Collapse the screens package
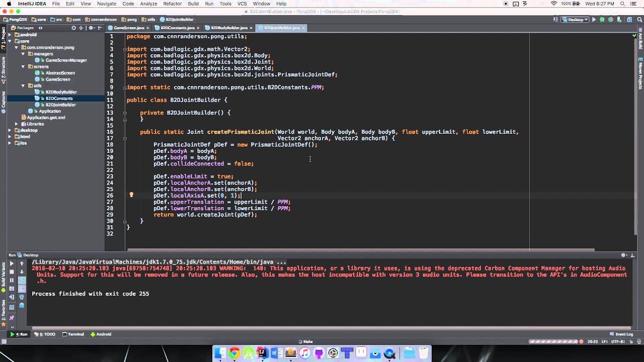 (23, 66)
